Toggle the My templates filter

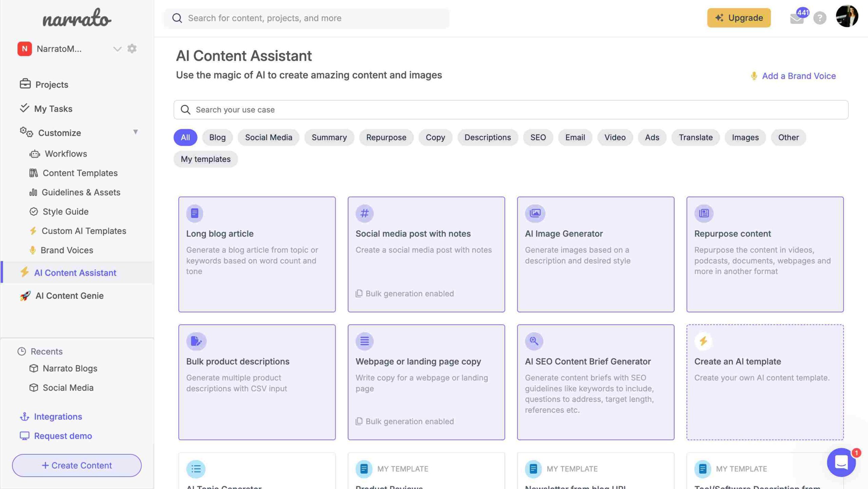(x=205, y=159)
